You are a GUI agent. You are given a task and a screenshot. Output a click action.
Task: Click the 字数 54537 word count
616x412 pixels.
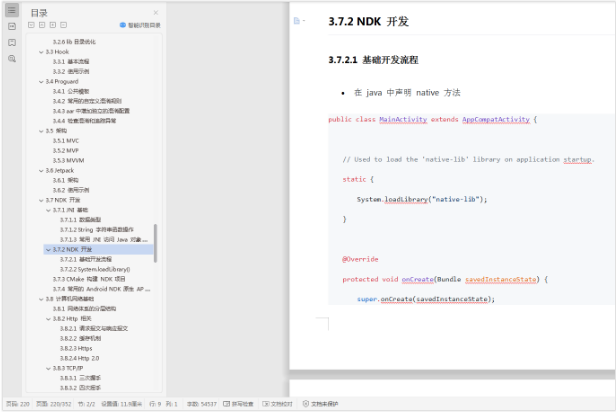tap(202, 404)
